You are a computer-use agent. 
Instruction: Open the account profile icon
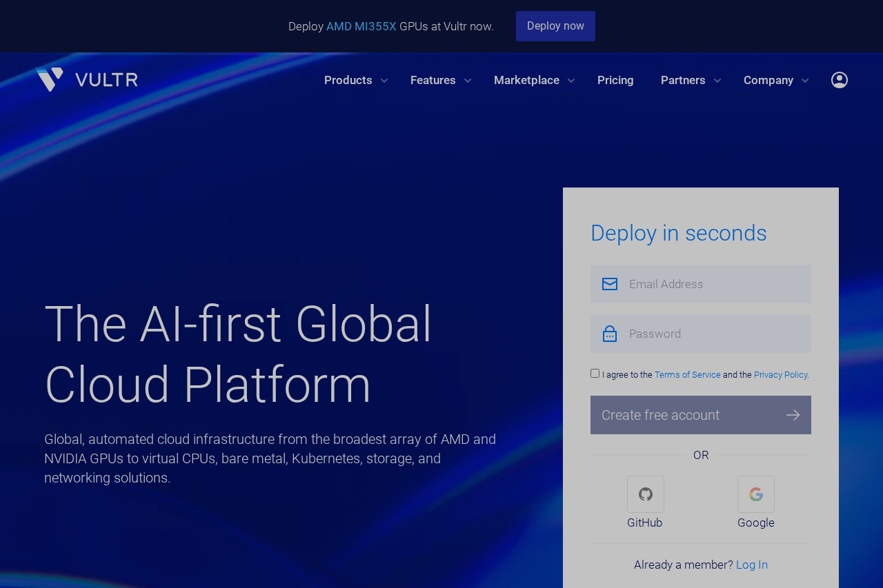pyautogui.click(x=839, y=79)
